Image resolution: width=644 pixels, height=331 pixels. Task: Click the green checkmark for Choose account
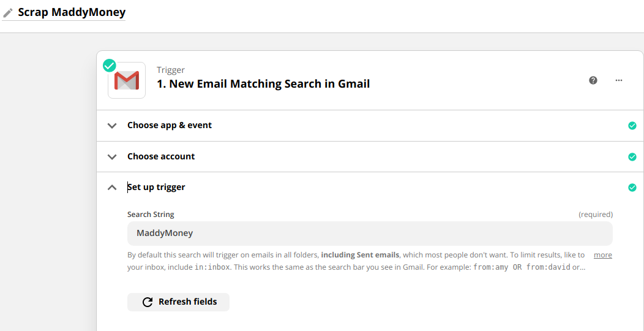tap(632, 157)
